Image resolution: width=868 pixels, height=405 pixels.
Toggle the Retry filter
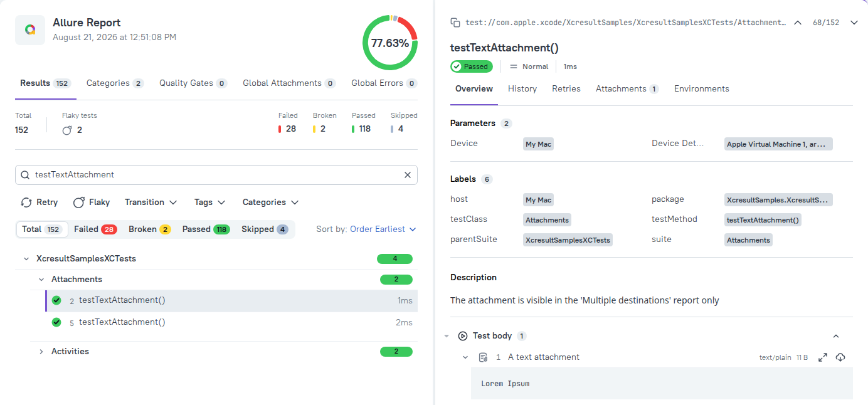coord(39,202)
